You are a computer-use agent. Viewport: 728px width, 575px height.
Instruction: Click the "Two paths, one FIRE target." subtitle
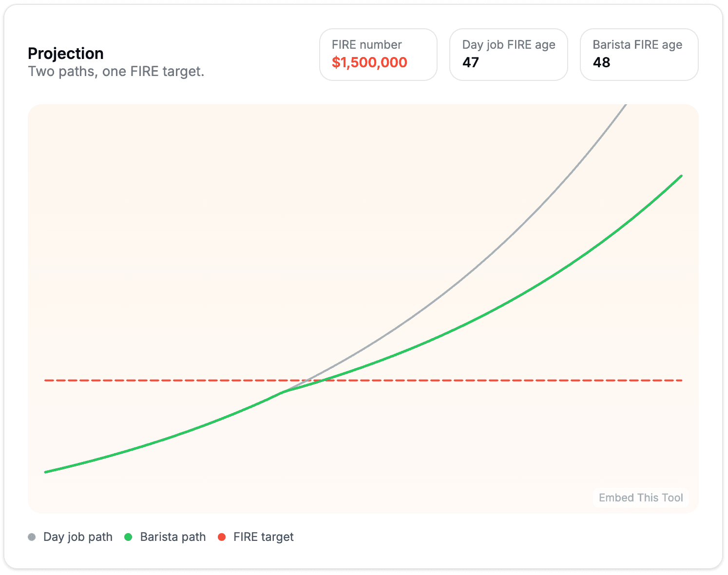click(x=116, y=72)
